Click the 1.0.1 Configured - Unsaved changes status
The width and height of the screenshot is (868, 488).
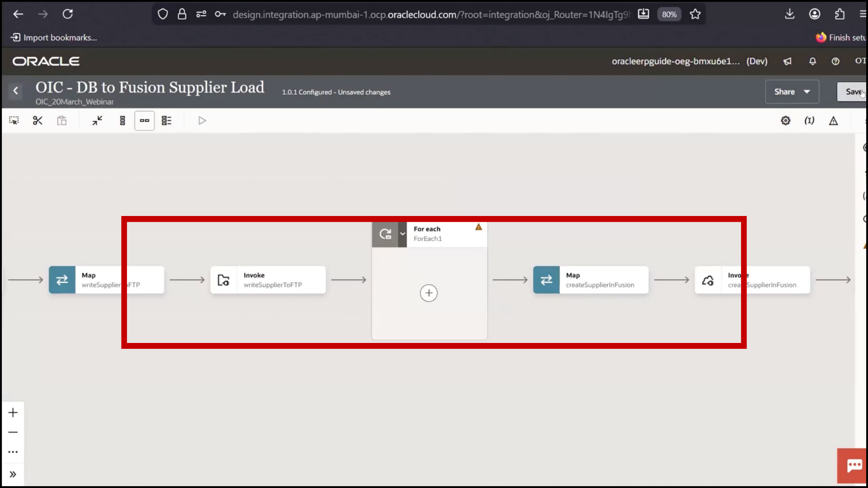point(336,92)
